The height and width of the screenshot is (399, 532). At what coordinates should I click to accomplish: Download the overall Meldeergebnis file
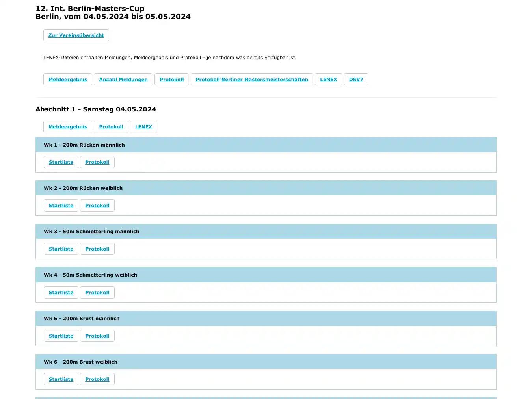click(x=67, y=79)
